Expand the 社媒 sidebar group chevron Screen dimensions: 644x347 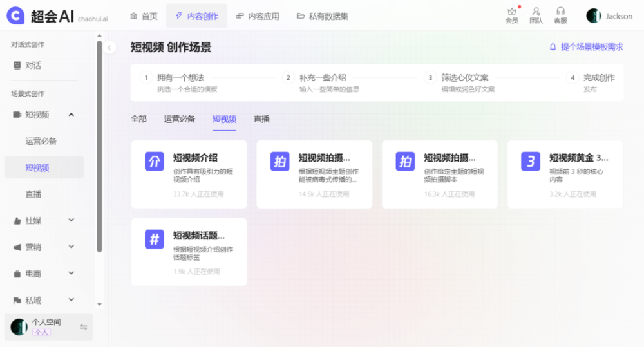pos(71,221)
